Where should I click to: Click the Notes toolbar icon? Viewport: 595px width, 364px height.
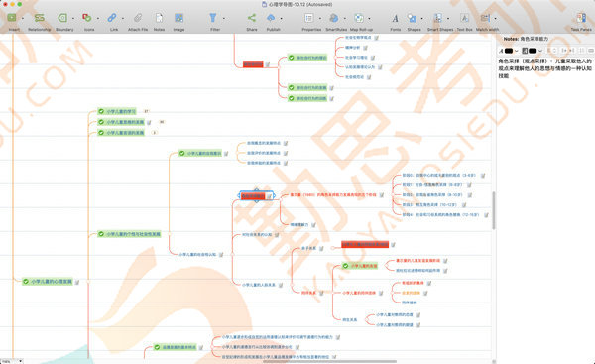[159, 18]
